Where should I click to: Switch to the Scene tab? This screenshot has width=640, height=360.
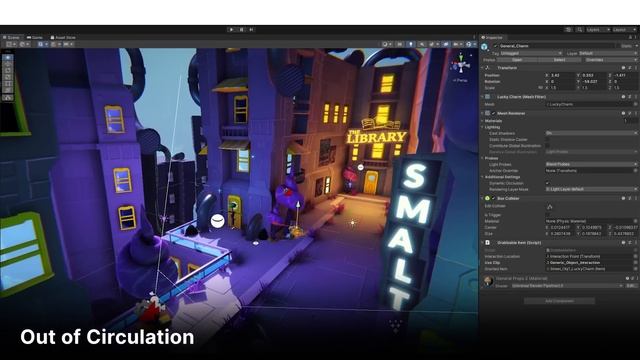pyautogui.click(x=11, y=37)
